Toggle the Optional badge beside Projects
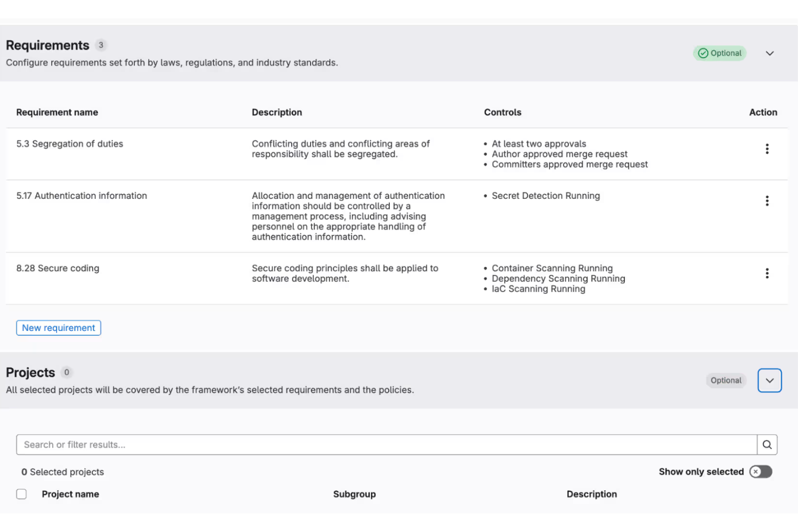 point(726,381)
